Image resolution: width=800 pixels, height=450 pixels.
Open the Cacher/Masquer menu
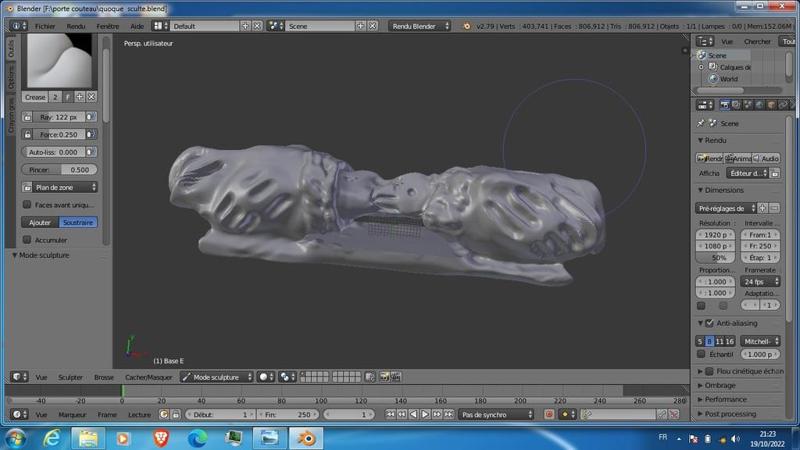coord(148,378)
